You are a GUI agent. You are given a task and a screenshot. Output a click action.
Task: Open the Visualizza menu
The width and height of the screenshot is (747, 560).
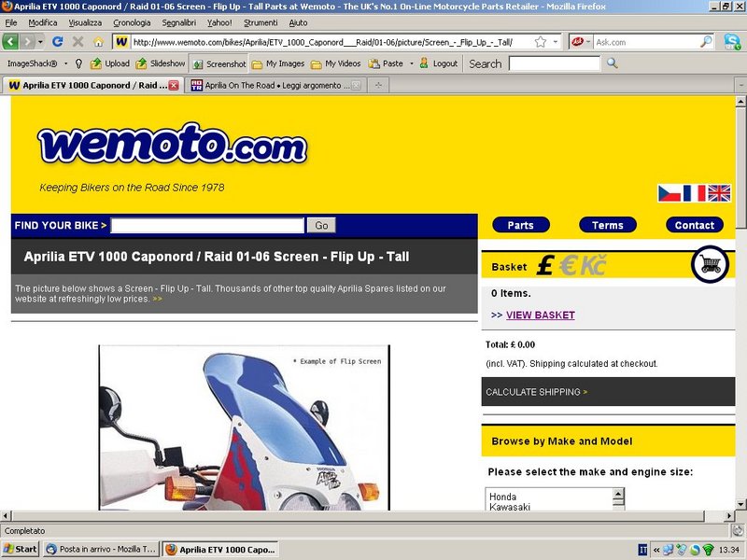(85, 22)
